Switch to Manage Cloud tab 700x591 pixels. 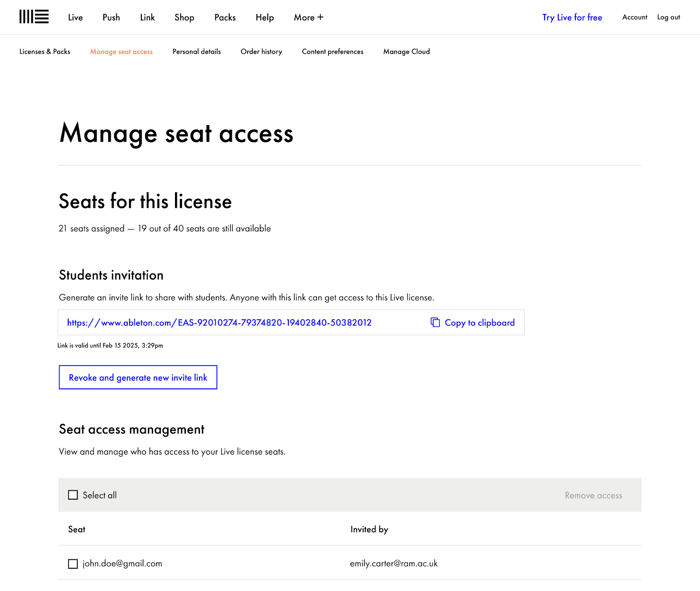pyautogui.click(x=406, y=52)
